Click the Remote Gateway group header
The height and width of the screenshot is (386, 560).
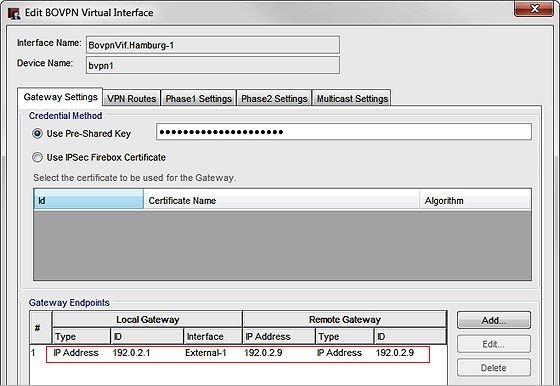tap(345, 319)
